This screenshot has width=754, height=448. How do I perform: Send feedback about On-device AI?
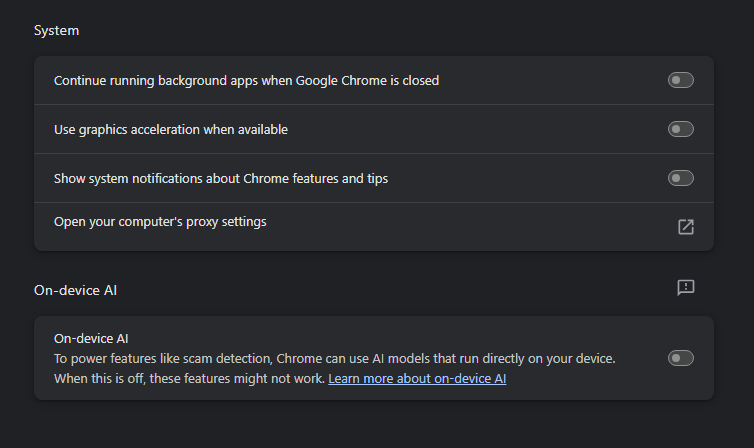pos(686,287)
